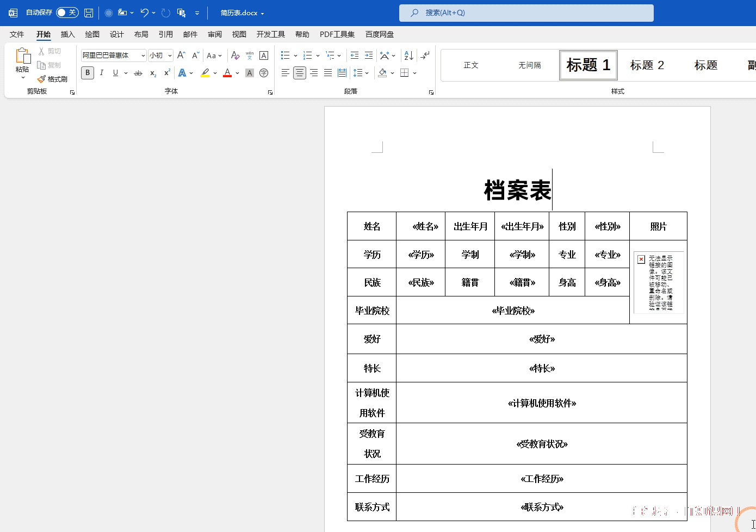Screen dimensions: 756x532
Task: Click the clear formatting eraser icon
Action: tap(235, 55)
